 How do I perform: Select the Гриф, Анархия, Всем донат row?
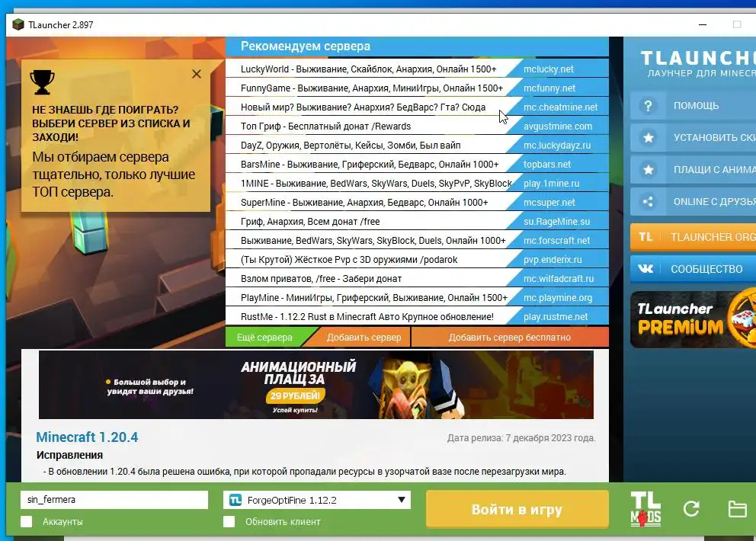417,221
